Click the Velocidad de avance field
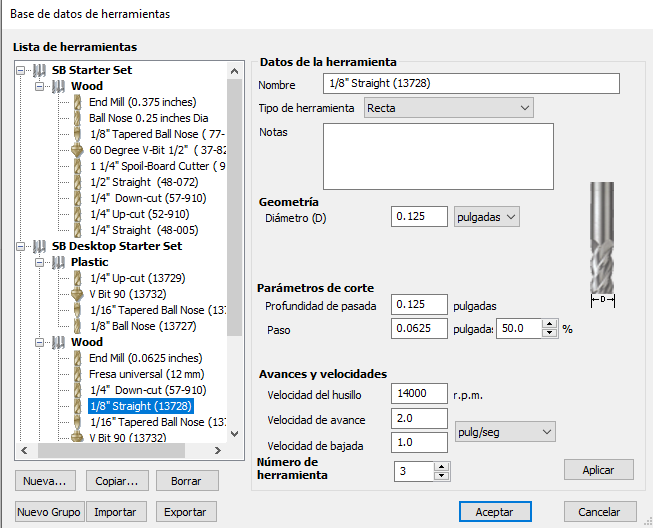The image size is (653, 528). pyautogui.click(x=419, y=418)
